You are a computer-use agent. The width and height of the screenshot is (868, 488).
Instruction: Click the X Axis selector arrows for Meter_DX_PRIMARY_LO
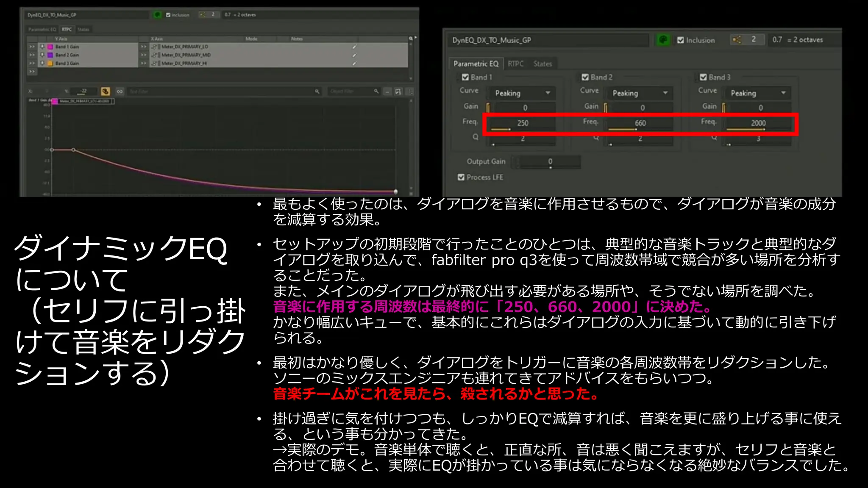(x=144, y=47)
